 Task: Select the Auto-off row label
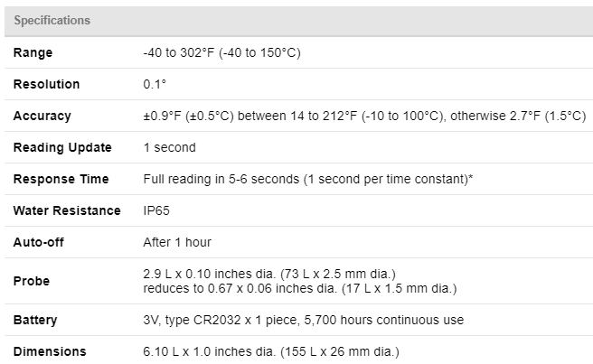[x=39, y=242]
